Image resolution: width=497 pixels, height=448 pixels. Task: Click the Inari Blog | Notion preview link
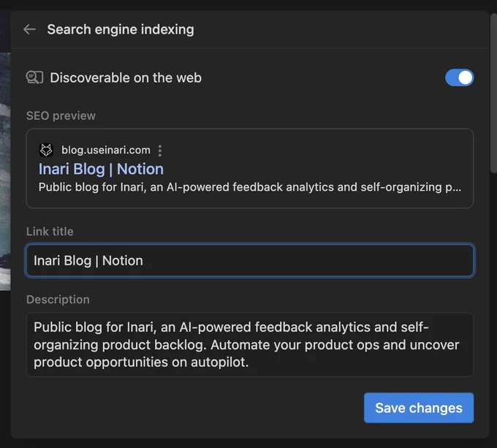tap(101, 169)
